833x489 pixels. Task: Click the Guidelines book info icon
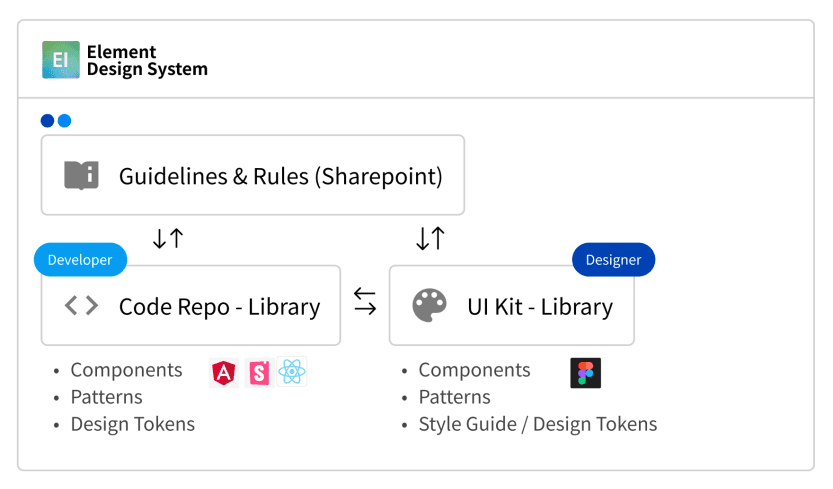pyautogui.click(x=81, y=176)
